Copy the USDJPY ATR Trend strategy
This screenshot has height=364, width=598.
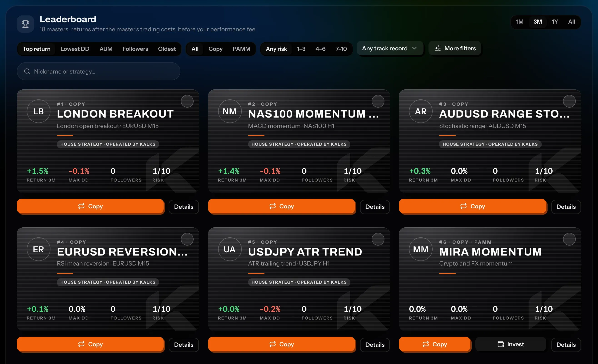coord(282,344)
